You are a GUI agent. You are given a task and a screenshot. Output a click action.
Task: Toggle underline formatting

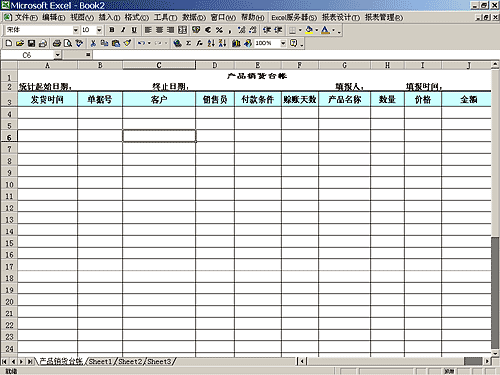pyautogui.click(x=134, y=30)
